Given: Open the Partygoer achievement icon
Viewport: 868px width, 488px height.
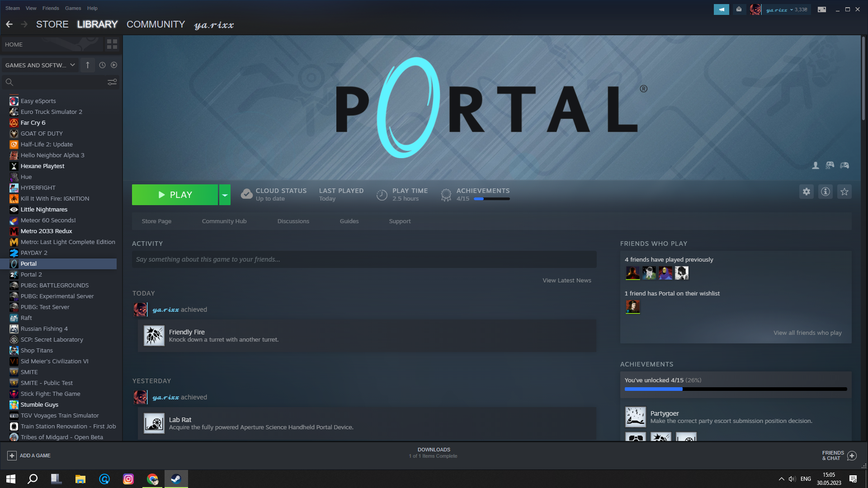Looking at the screenshot, I should pyautogui.click(x=636, y=417).
